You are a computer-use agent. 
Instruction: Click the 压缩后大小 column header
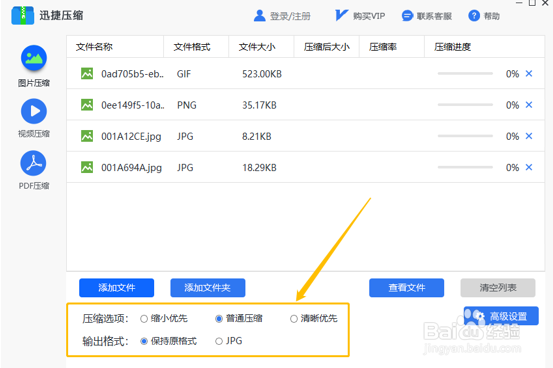(x=327, y=47)
